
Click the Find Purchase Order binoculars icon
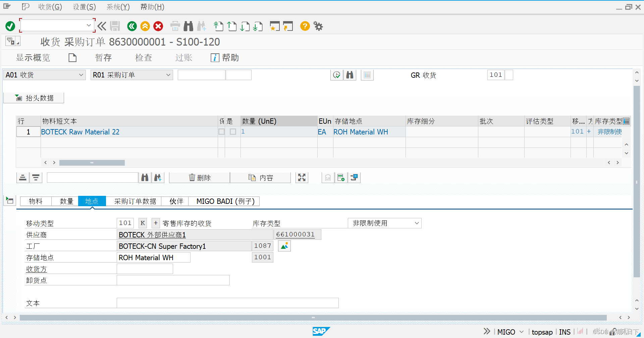click(350, 75)
